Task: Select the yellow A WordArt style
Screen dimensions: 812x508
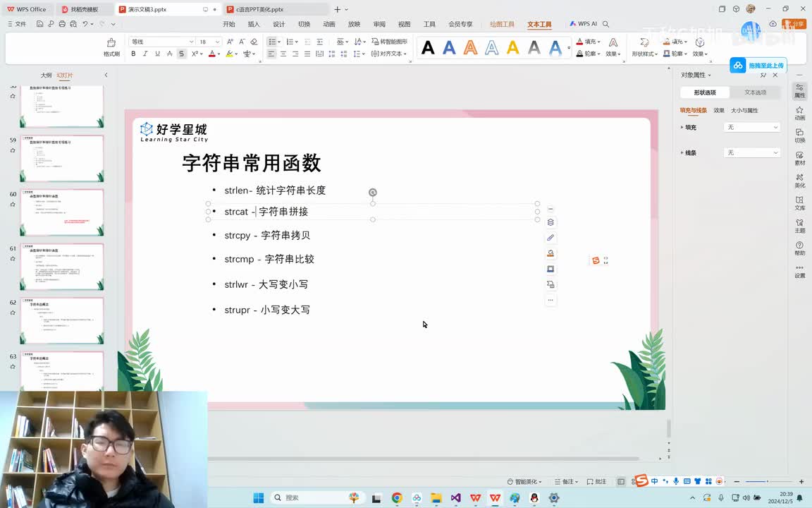Action: pyautogui.click(x=512, y=48)
